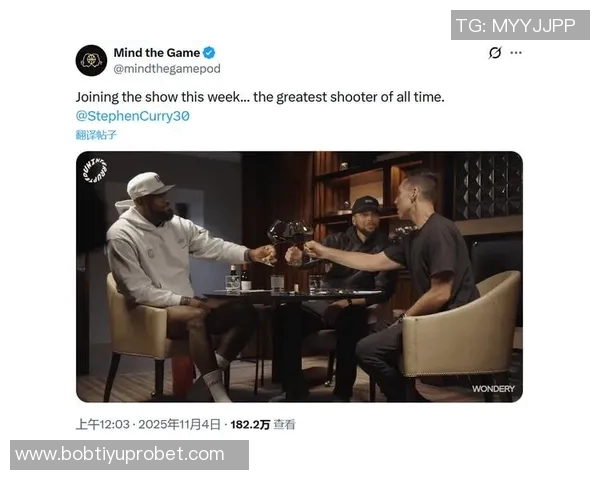Click the Mind the Game display name
The height and width of the screenshot is (480, 600).
pos(157,53)
